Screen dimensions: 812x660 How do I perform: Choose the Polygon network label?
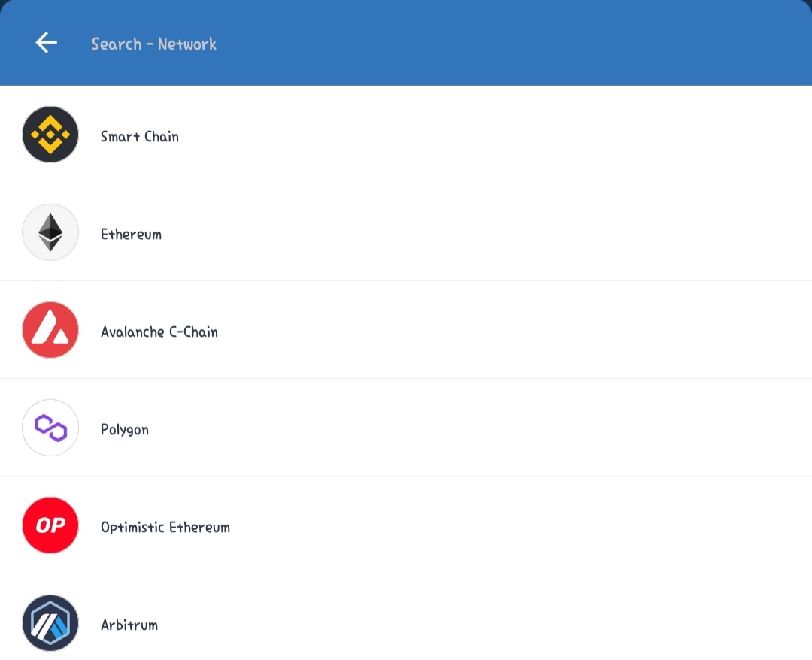125,430
